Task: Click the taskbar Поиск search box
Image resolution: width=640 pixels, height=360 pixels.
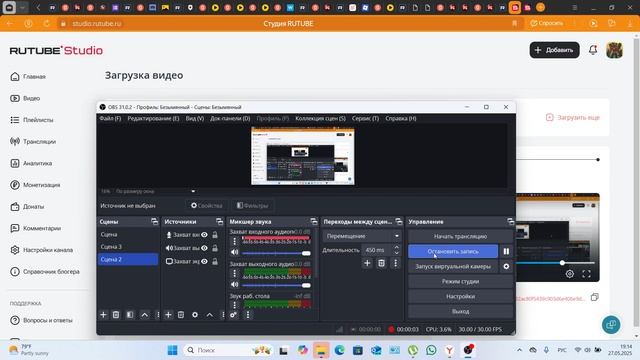Action: coord(228,350)
